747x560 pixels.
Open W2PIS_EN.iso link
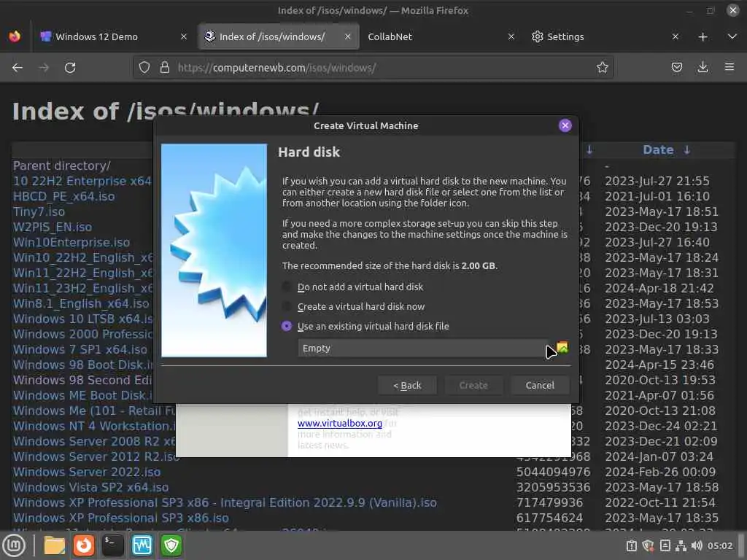click(53, 227)
